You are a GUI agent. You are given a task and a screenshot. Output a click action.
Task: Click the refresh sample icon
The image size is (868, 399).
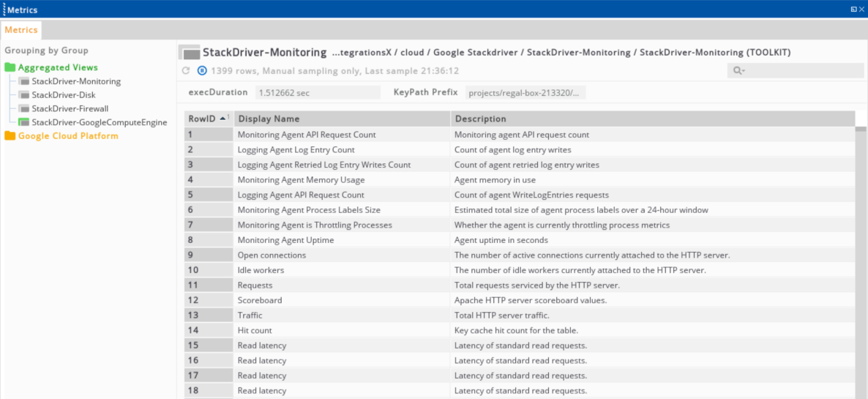tap(186, 71)
